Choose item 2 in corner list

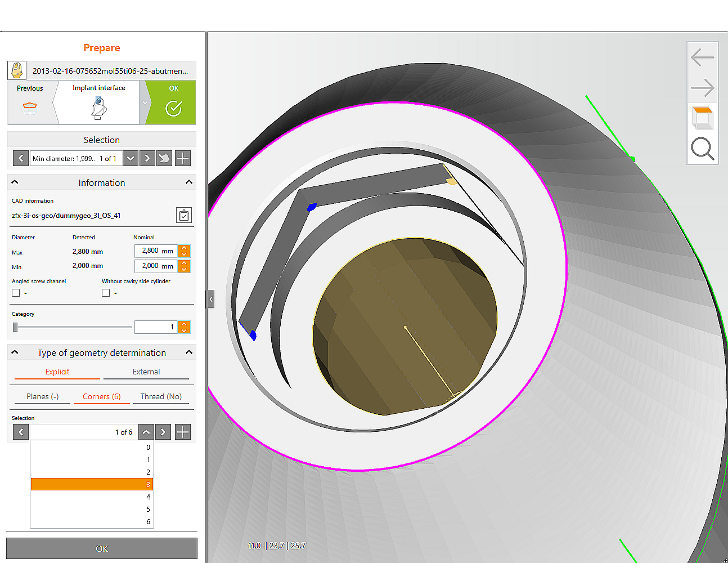92,472
